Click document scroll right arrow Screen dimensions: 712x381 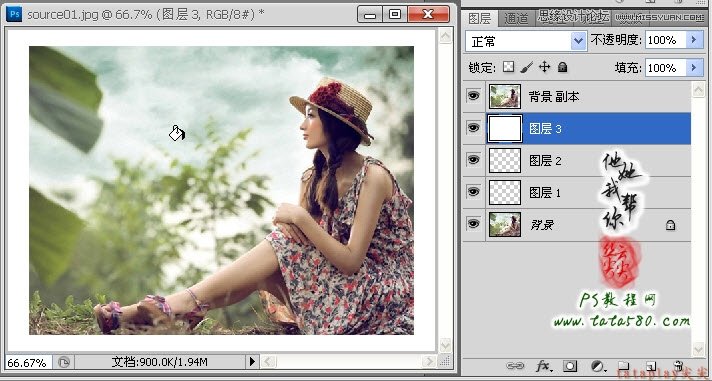pos(429,361)
